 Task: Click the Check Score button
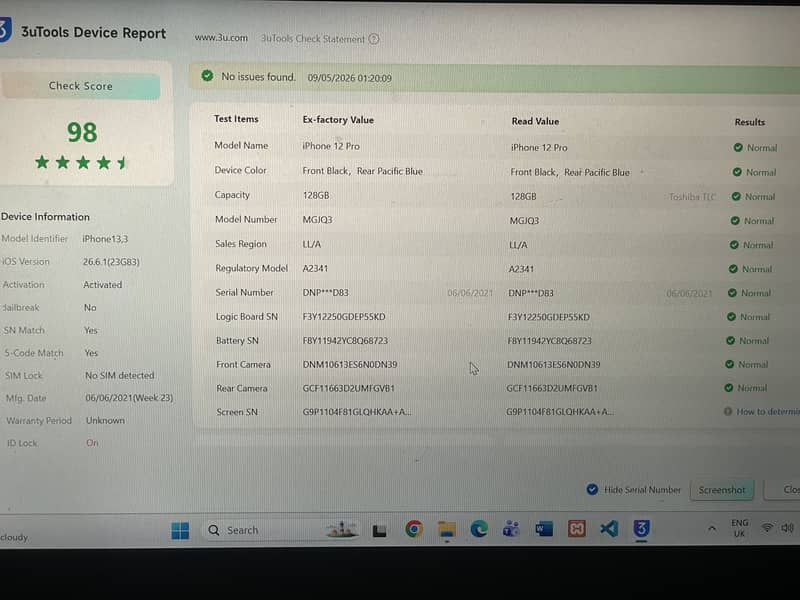pos(81,86)
